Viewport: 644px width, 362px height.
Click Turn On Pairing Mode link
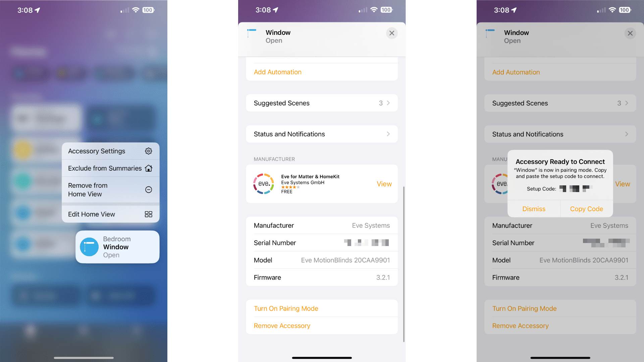point(286,308)
